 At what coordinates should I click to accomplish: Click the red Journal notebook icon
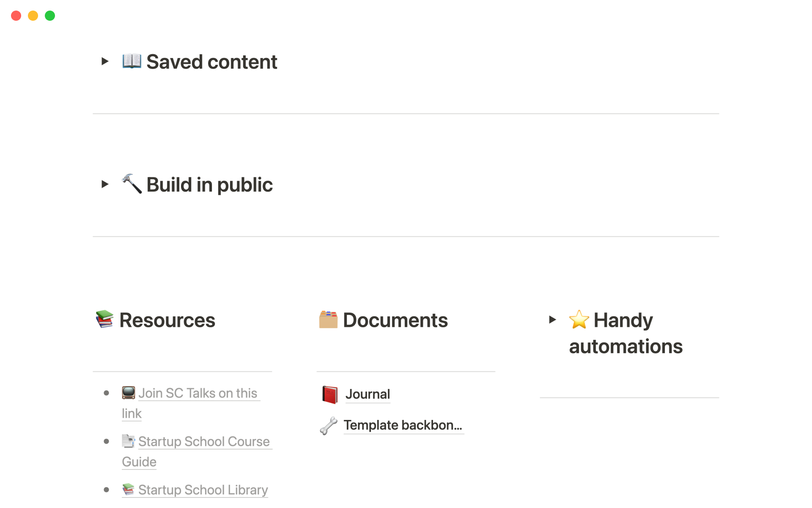click(330, 395)
